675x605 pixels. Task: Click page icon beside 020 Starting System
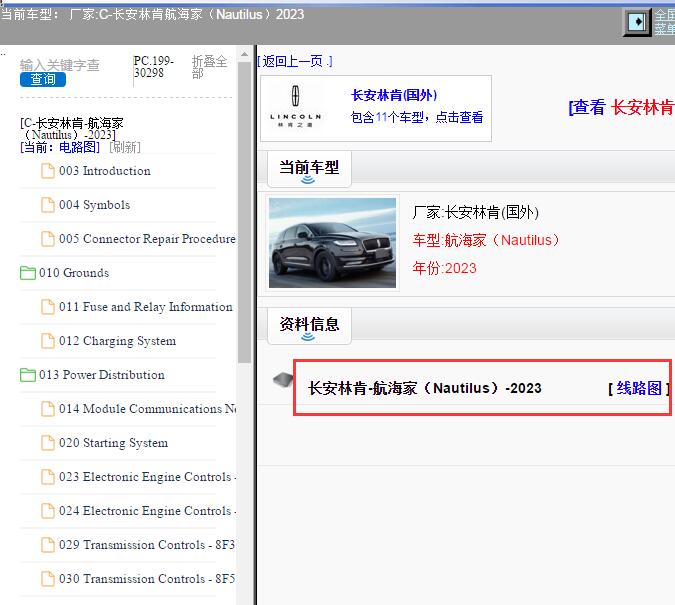(48, 443)
